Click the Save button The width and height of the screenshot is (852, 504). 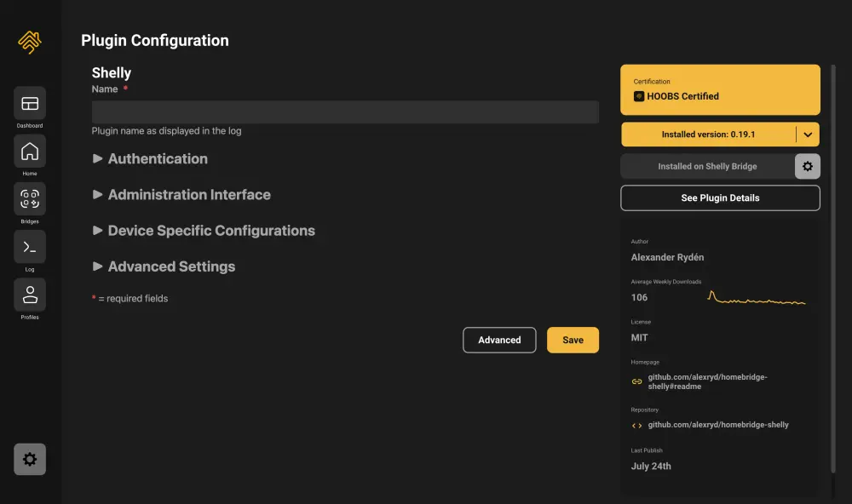573,340
